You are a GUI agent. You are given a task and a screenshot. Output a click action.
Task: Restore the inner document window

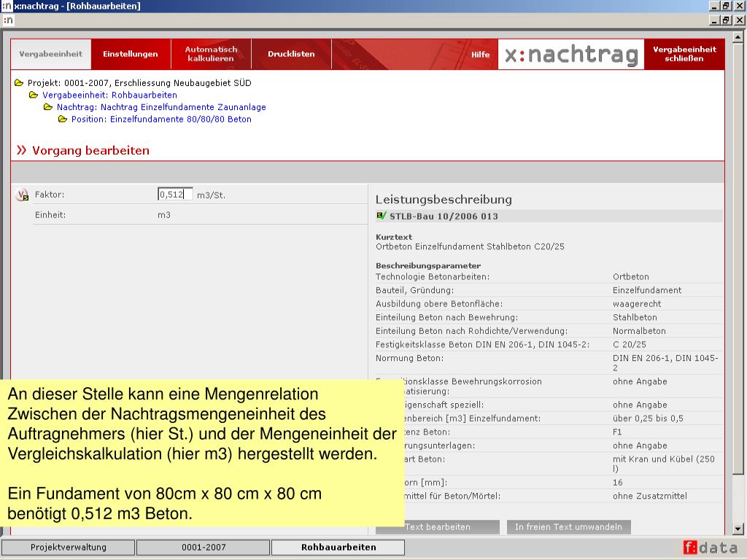click(x=726, y=20)
